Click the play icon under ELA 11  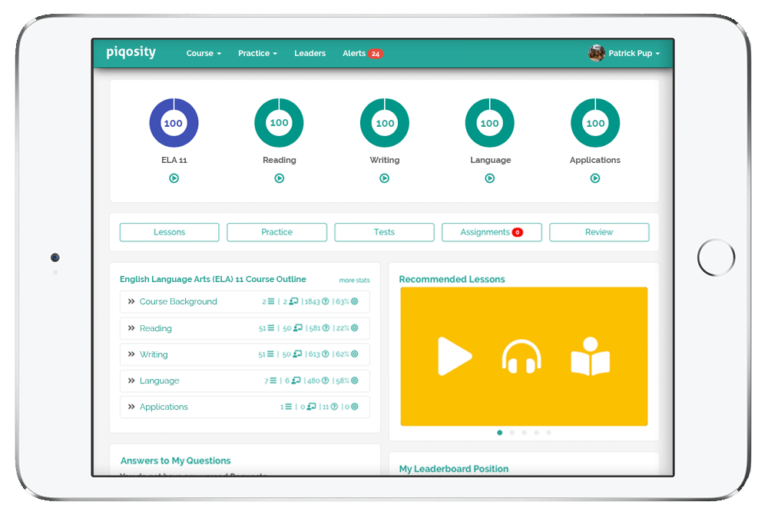[x=174, y=178]
